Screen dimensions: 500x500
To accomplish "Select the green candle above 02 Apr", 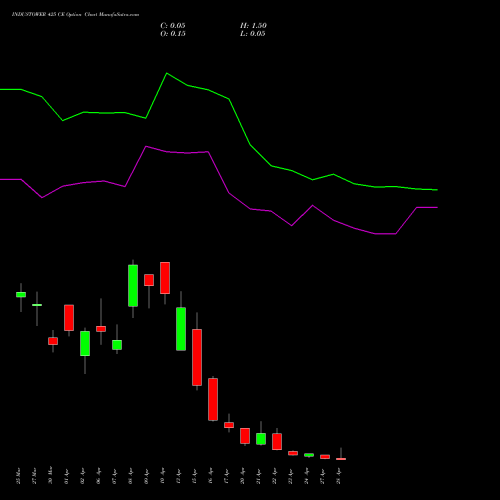I will point(85,343).
